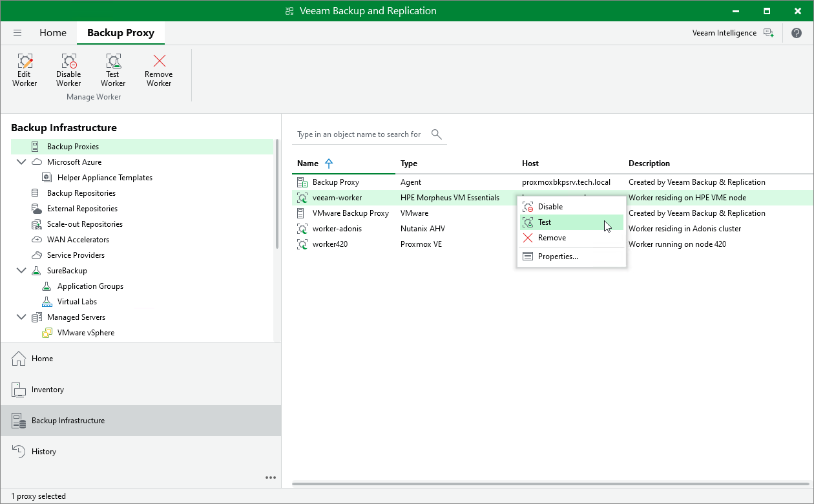Sort the list by Name column header

308,163
